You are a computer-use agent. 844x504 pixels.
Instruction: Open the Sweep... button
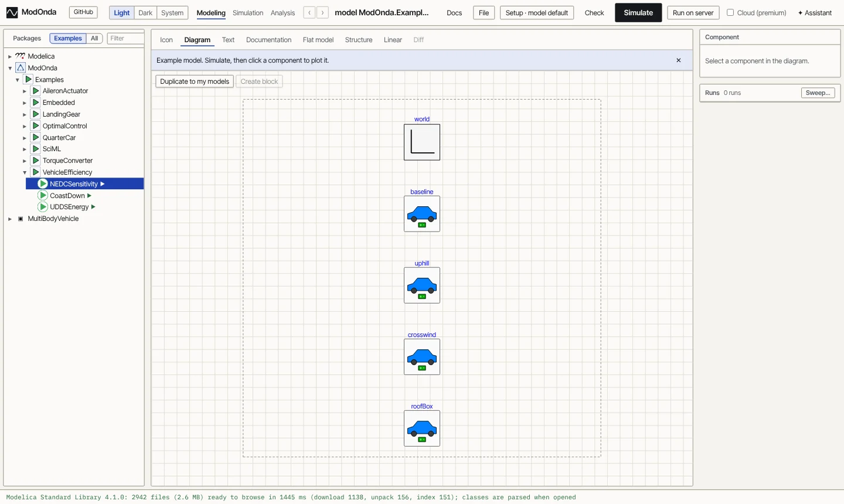[x=818, y=93]
